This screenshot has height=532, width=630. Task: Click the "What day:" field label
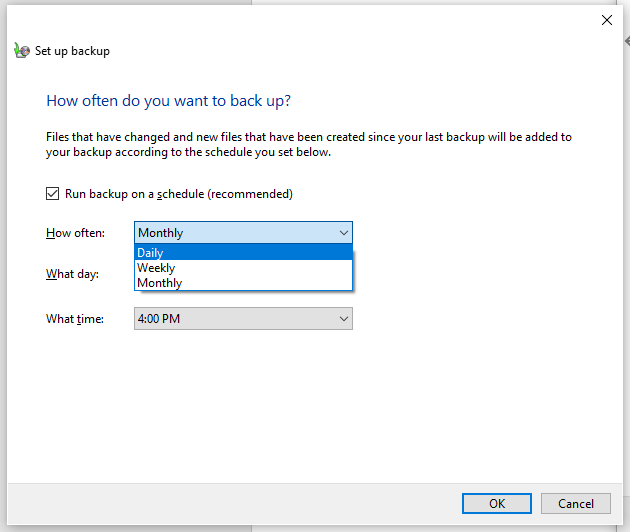(x=72, y=274)
